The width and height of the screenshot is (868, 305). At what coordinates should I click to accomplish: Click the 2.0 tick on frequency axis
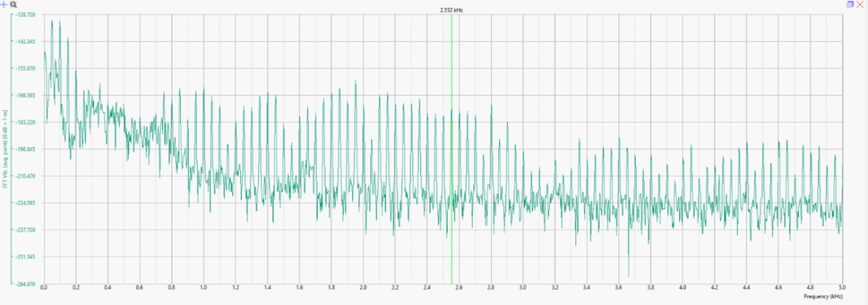(x=363, y=288)
